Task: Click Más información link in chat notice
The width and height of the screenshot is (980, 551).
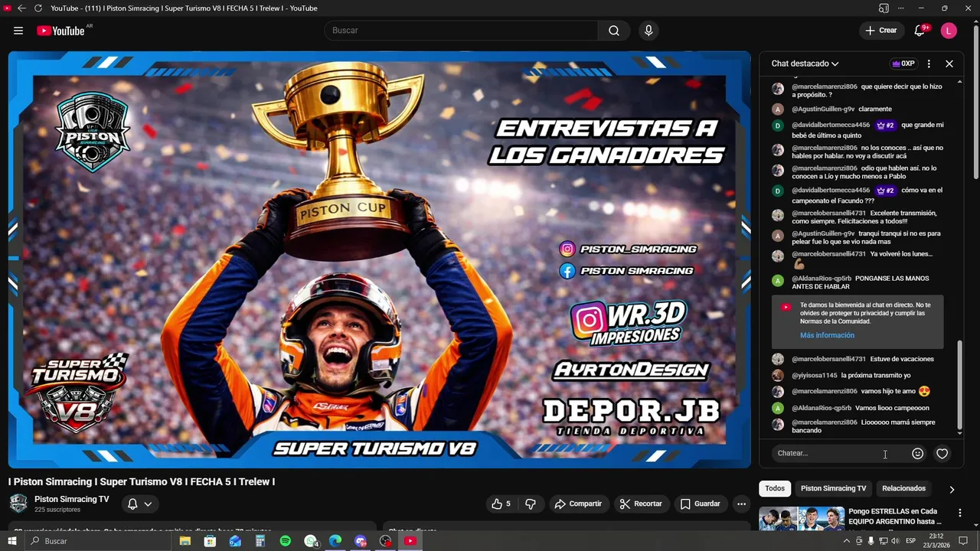Action: [x=827, y=335]
